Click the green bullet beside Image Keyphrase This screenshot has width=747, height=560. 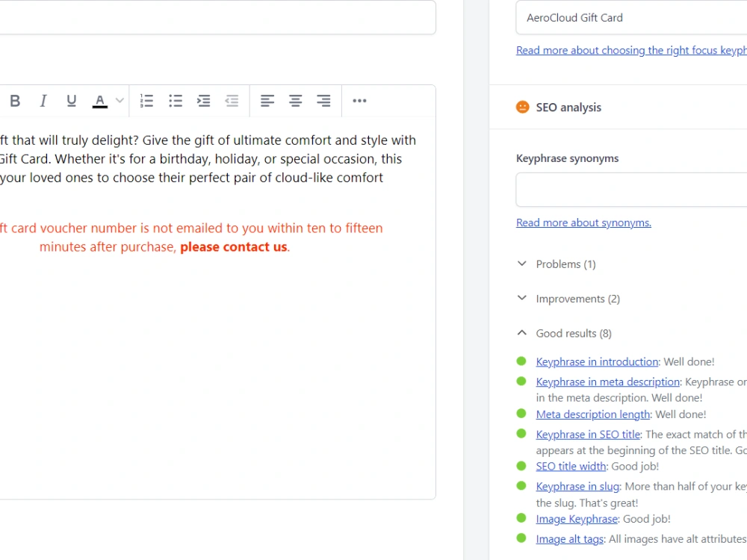tap(521, 518)
